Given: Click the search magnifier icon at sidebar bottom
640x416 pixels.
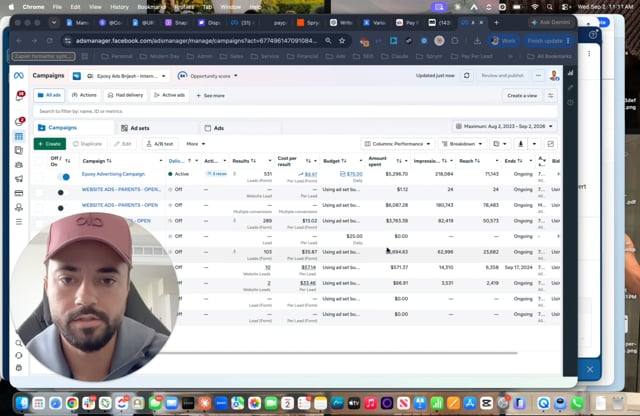Looking at the screenshot, I should 19,343.
